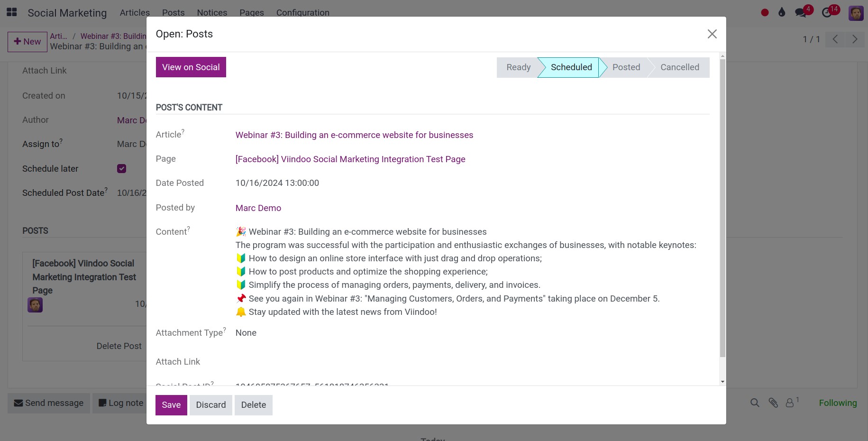Set status to Ready
Viewport: 868px width, 441px height.
tap(518, 67)
